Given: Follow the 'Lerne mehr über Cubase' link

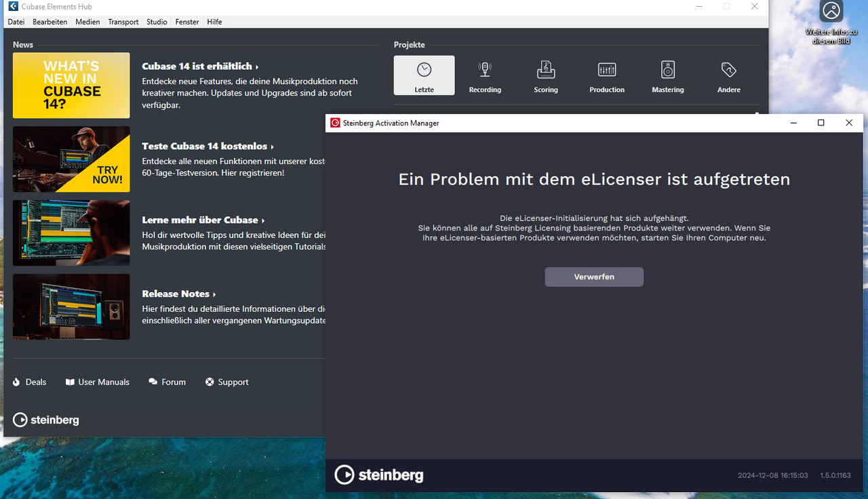Looking at the screenshot, I should pyautogui.click(x=203, y=220).
